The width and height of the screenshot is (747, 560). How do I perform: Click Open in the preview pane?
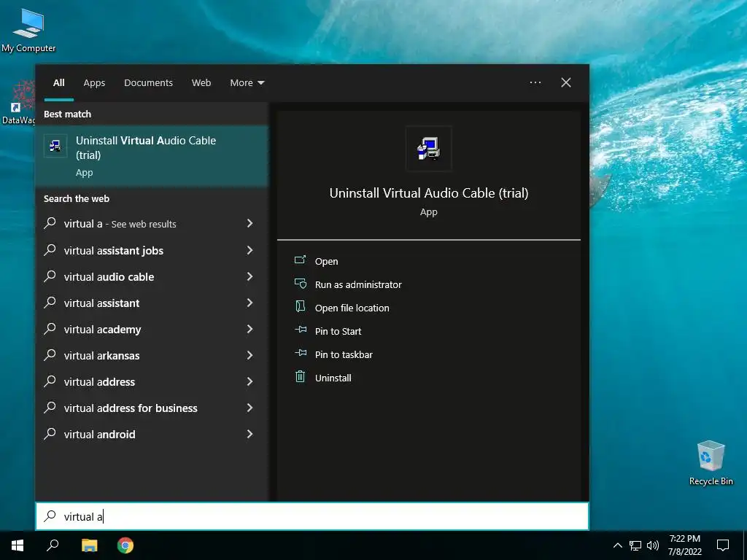(326, 262)
